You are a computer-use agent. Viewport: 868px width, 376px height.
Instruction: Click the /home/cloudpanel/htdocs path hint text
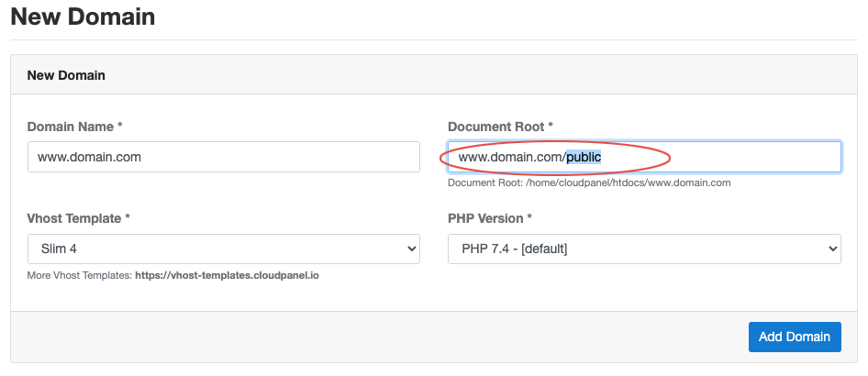point(589,182)
